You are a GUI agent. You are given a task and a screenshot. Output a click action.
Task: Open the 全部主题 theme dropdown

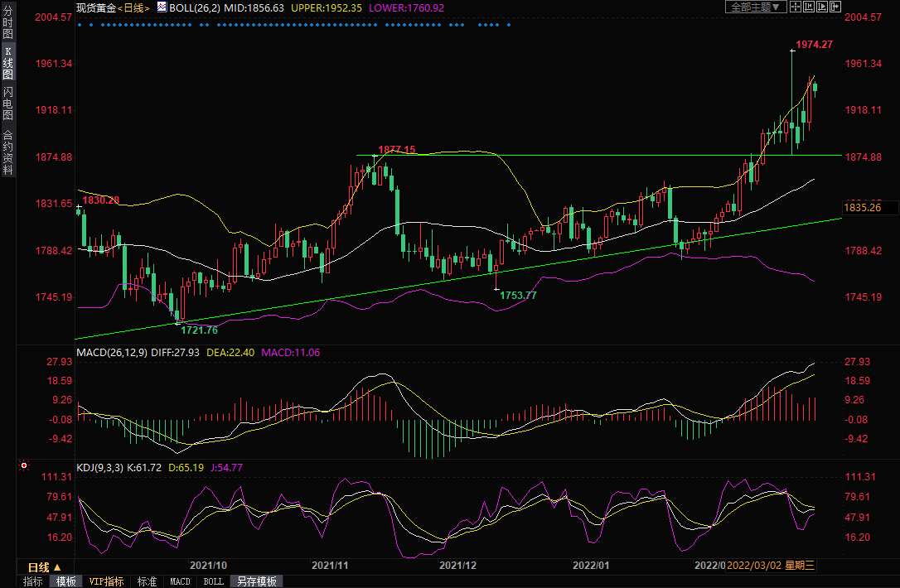(x=754, y=7)
